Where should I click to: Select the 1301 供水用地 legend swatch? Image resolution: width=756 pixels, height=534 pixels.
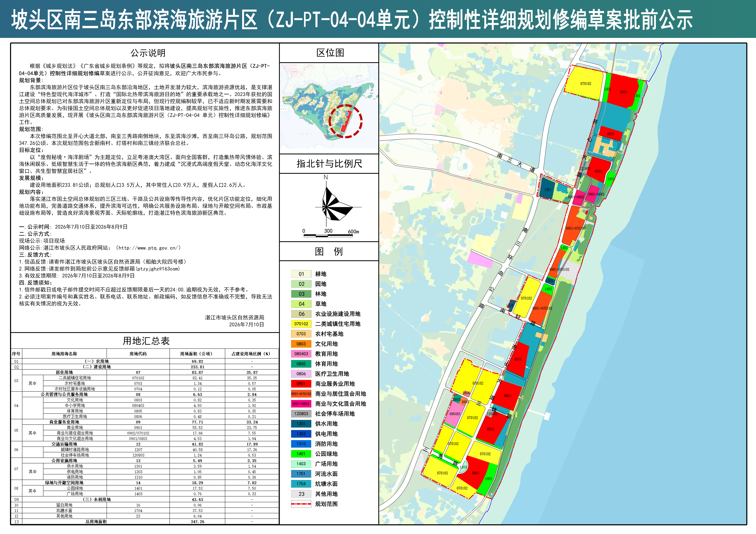pyautogui.click(x=301, y=424)
